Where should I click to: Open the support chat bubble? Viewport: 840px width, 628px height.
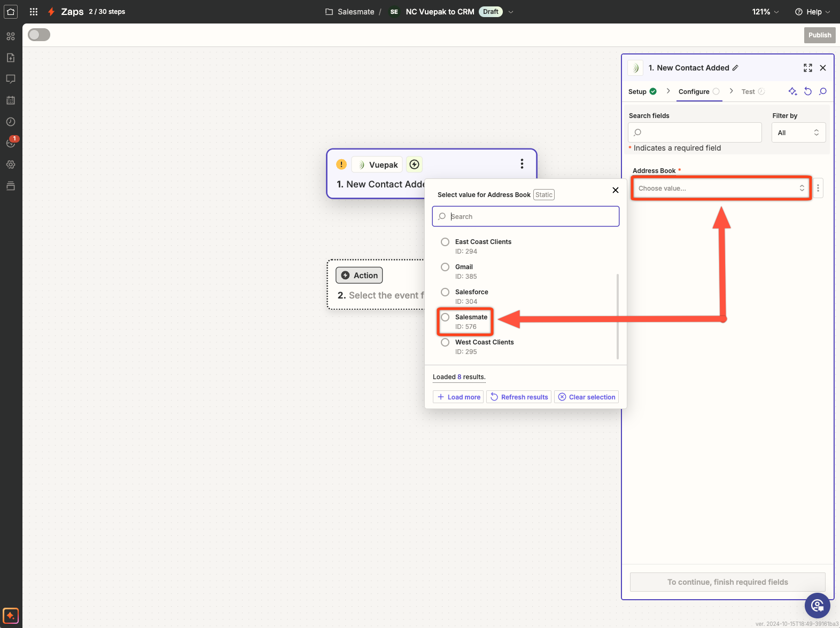point(818,606)
